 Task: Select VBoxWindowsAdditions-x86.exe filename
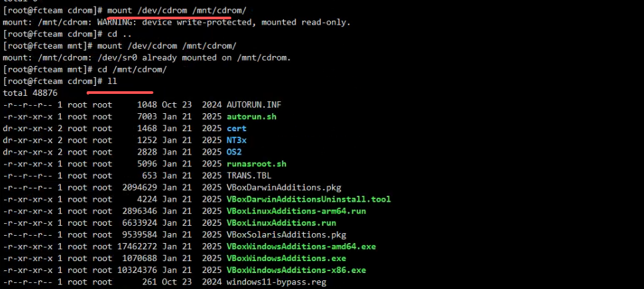(296, 270)
